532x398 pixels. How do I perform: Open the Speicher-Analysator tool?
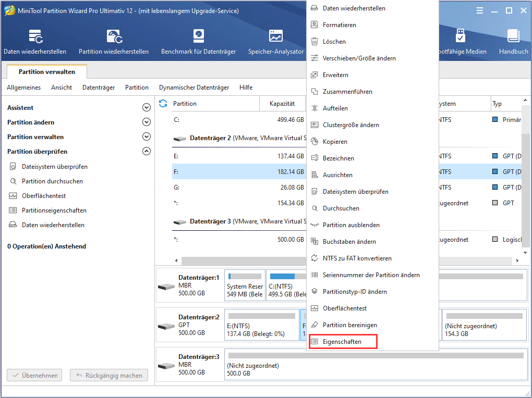click(x=276, y=42)
